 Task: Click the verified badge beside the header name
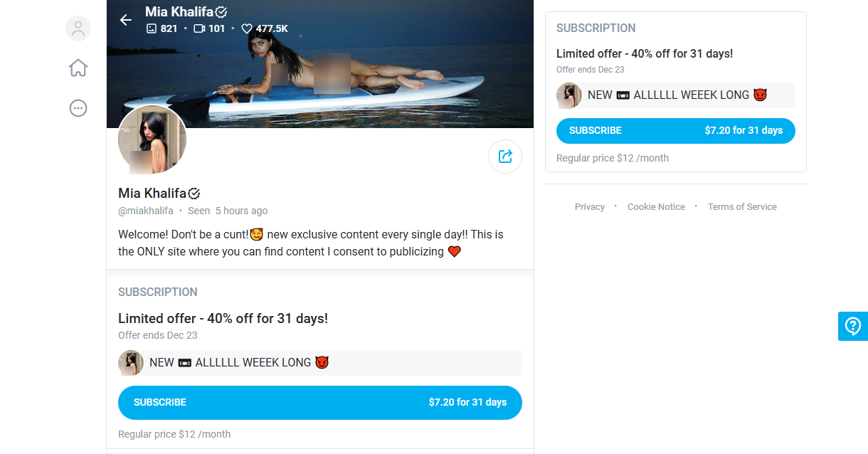pyautogui.click(x=221, y=11)
